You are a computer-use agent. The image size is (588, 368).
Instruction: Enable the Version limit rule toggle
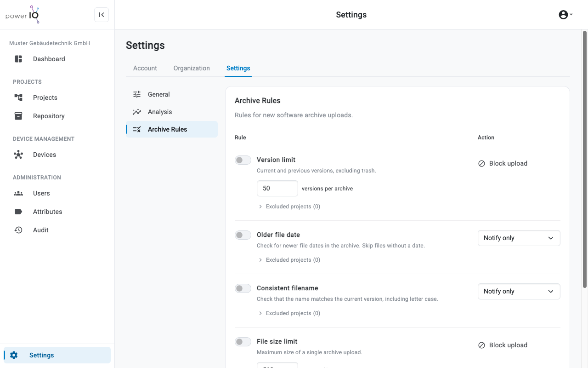(x=243, y=160)
